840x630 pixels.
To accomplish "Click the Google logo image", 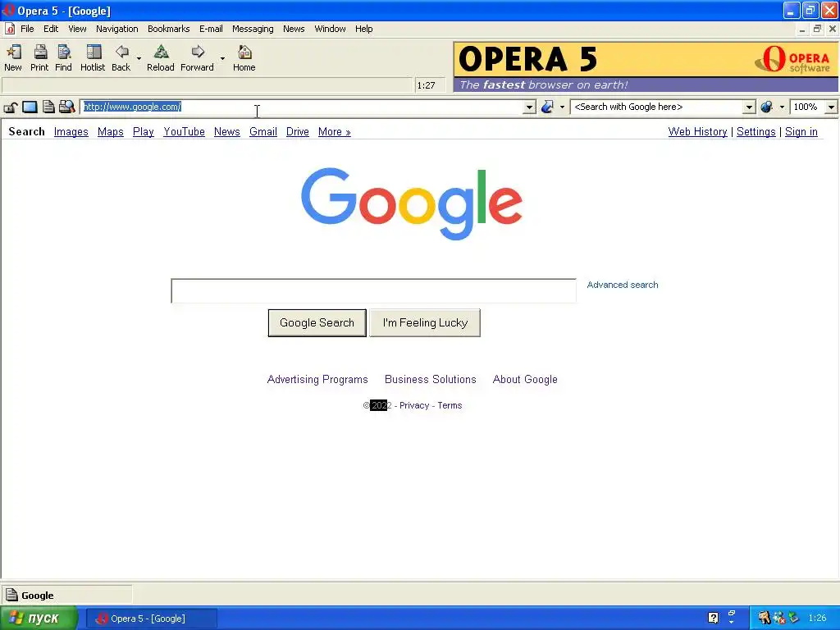I will pos(412,203).
